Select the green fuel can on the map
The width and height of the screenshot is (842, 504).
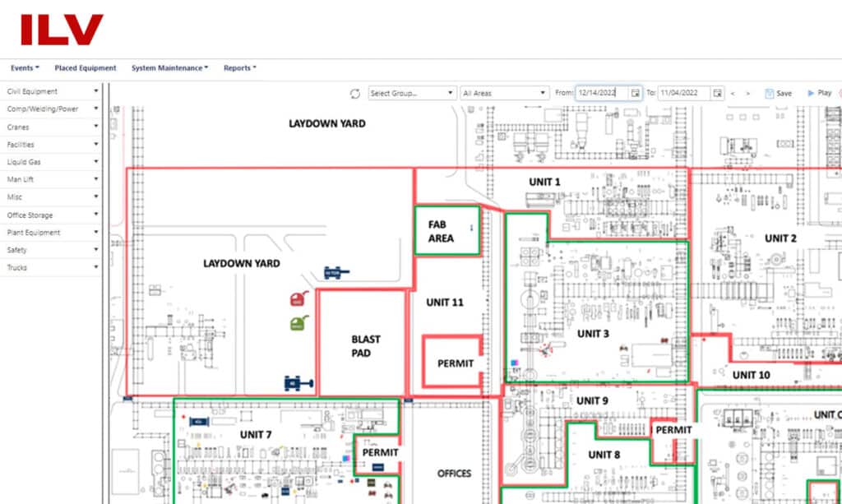298,323
